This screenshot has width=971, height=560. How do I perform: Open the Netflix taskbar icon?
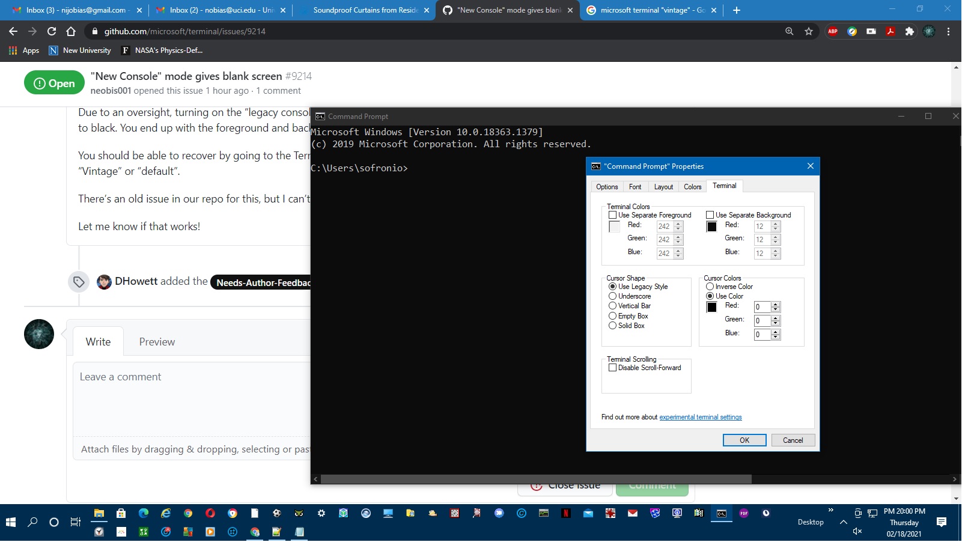click(566, 513)
